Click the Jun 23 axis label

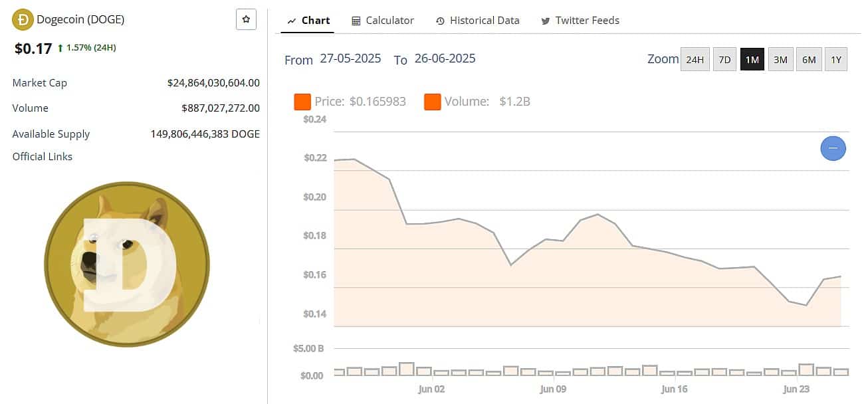tap(796, 389)
